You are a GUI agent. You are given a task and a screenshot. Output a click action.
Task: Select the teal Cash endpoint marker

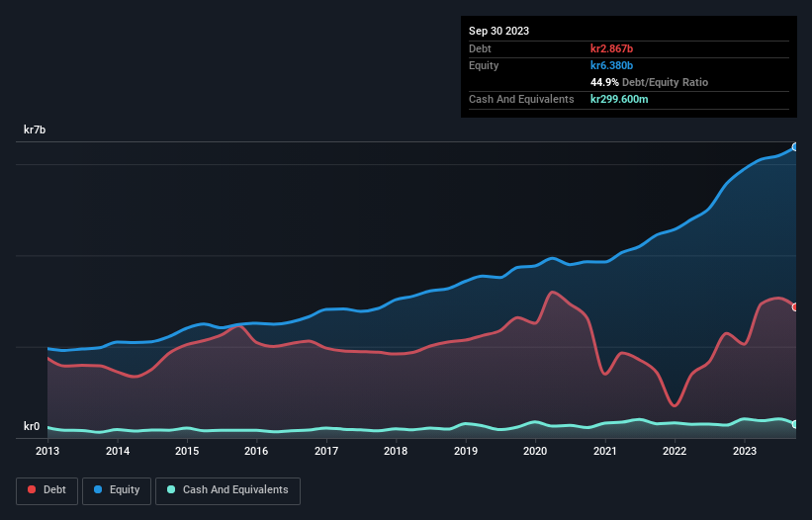[x=795, y=424]
